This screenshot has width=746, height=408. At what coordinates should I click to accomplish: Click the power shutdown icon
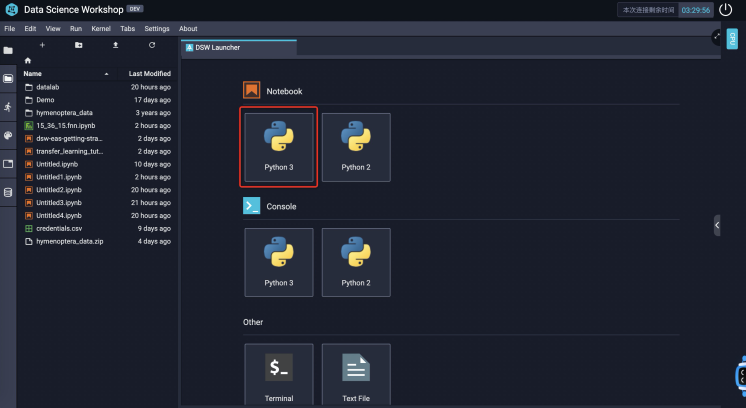coord(726,10)
